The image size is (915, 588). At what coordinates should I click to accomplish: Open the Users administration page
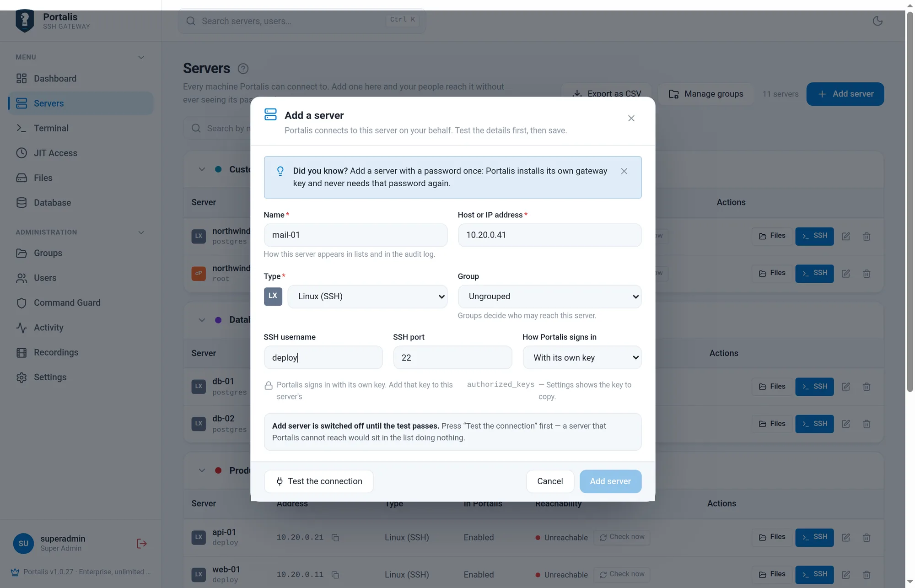point(81,278)
